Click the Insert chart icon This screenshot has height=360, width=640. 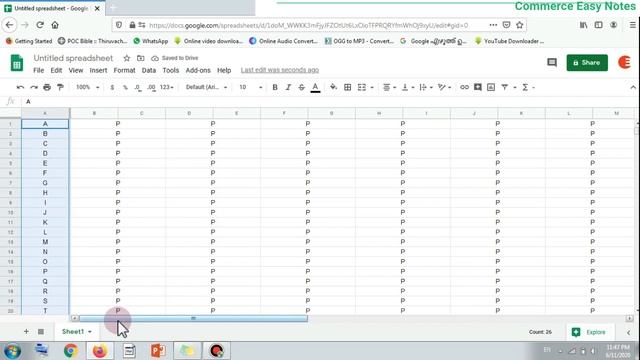tap(491, 87)
